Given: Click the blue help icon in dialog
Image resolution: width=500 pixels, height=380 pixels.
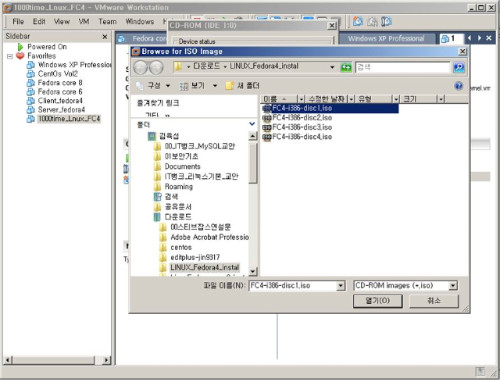Looking at the screenshot, I should click(x=459, y=86).
